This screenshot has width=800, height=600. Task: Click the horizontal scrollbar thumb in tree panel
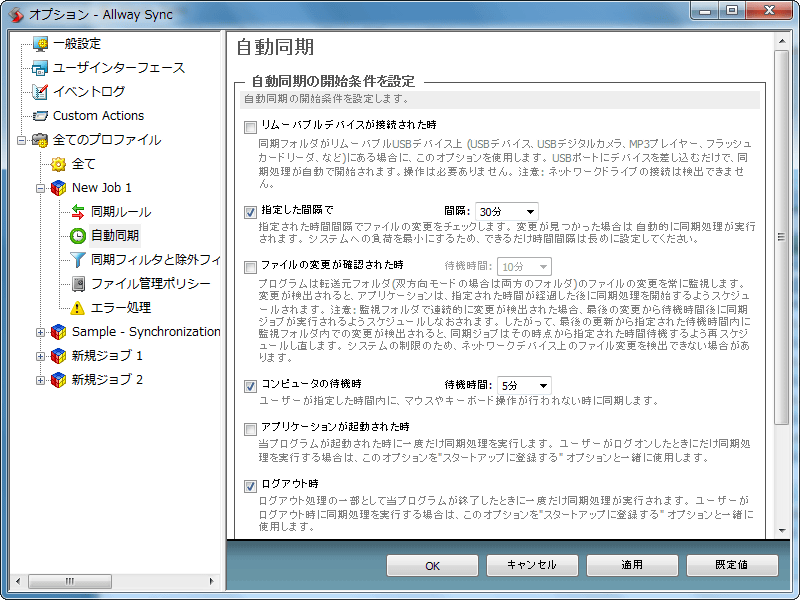point(70,581)
